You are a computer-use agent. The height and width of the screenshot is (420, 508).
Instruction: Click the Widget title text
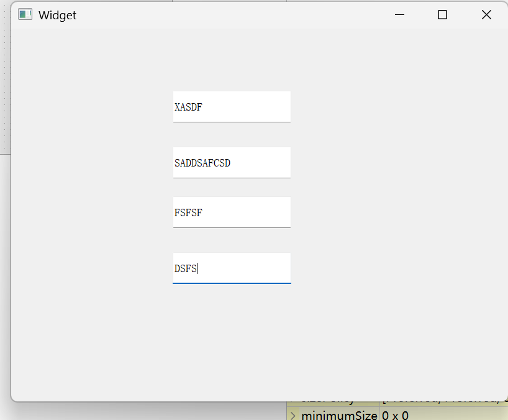click(57, 16)
